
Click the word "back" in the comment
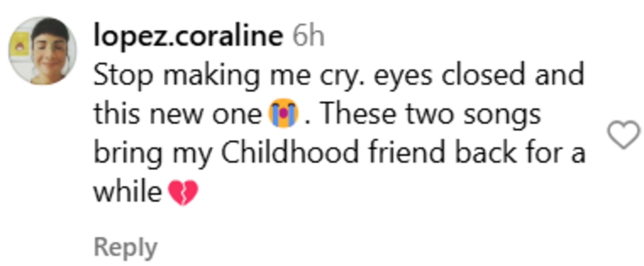(485, 153)
